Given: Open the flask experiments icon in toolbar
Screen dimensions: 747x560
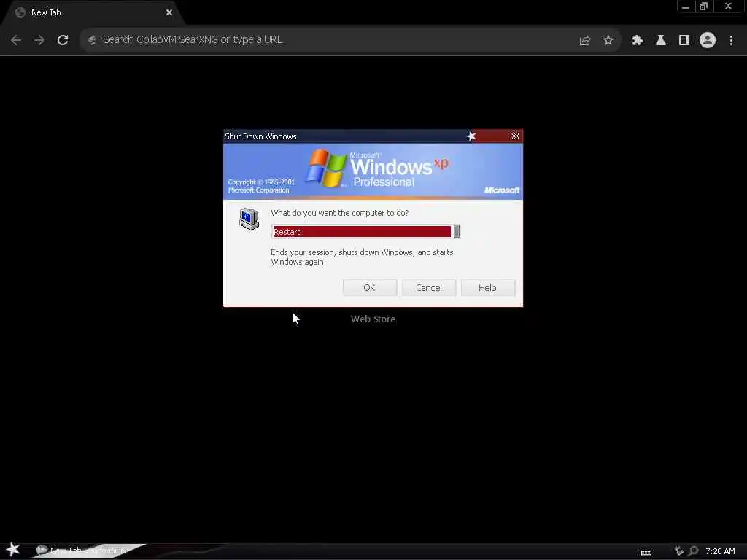Looking at the screenshot, I should tap(661, 41).
